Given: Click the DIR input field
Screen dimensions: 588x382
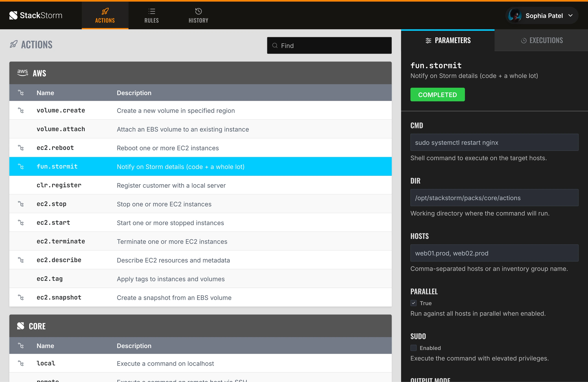Looking at the screenshot, I should (494, 198).
